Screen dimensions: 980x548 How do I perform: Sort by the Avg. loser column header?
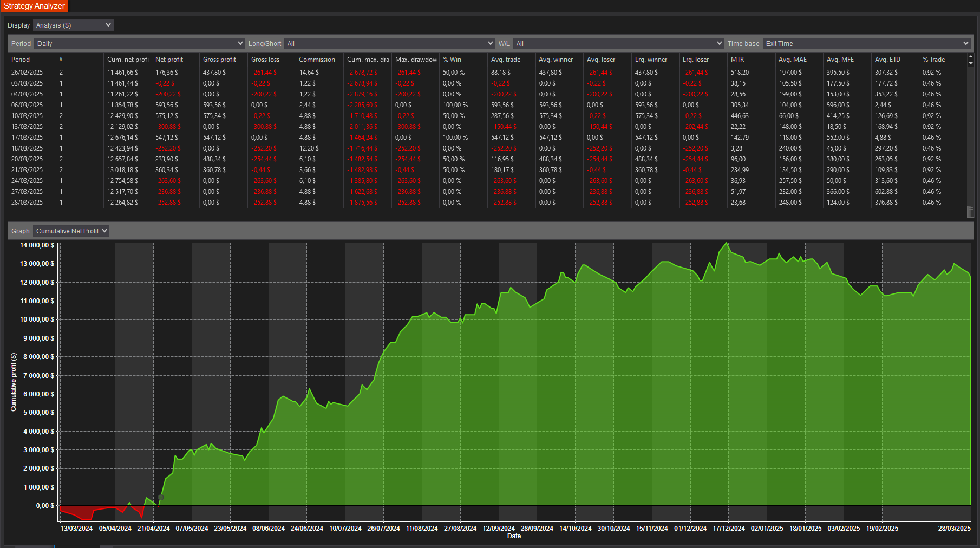coord(607,60)
